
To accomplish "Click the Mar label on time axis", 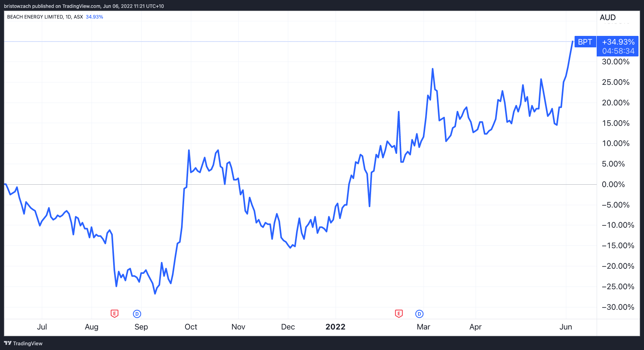I will (424, 327).
